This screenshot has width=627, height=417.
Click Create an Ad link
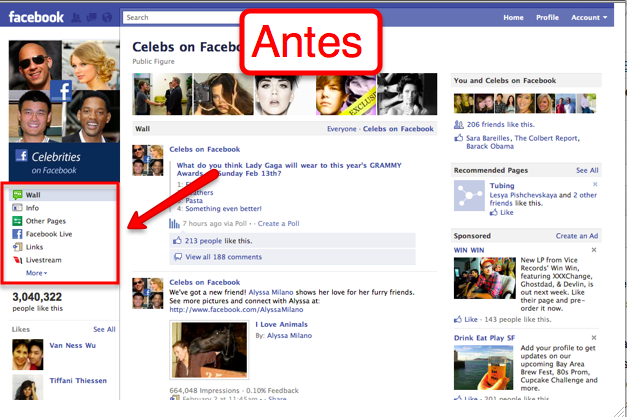click(x=577, y=236)
